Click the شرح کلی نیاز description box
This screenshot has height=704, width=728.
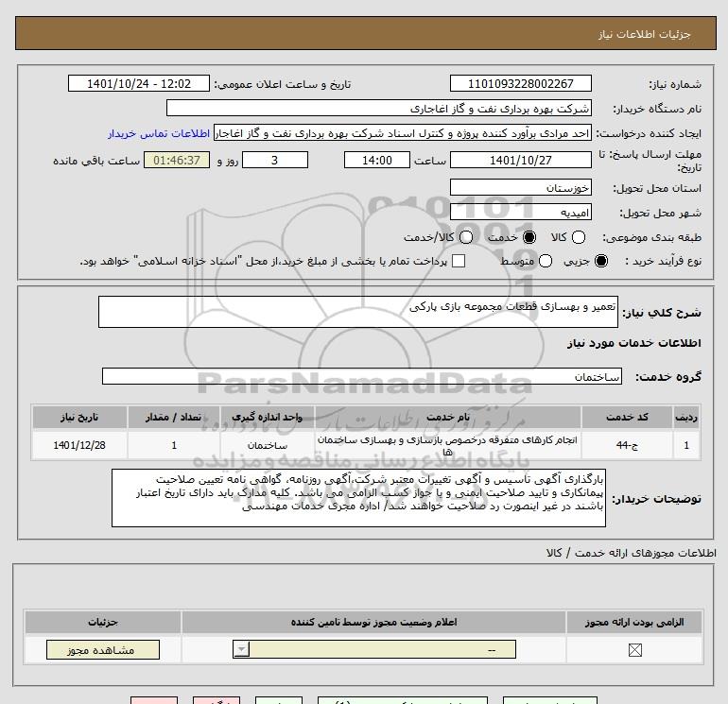(x=358, y=312)
